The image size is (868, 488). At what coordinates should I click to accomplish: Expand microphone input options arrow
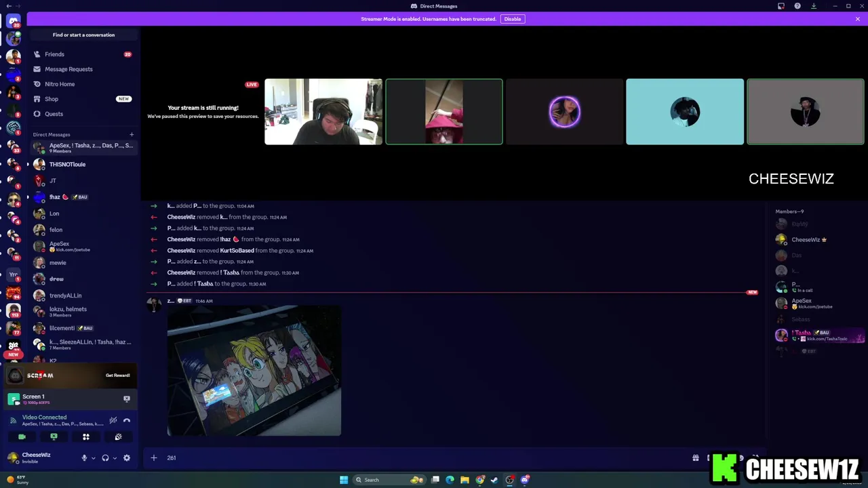pyautogui.click(x=94, y=458)
